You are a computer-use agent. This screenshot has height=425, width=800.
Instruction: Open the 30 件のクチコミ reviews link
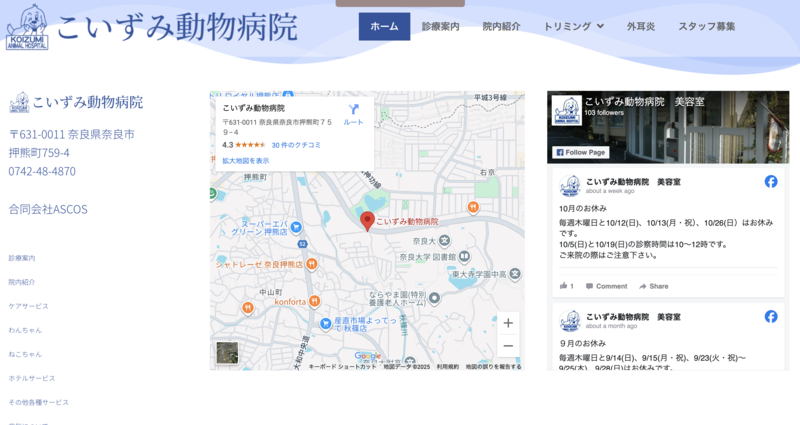coord(296,145)
